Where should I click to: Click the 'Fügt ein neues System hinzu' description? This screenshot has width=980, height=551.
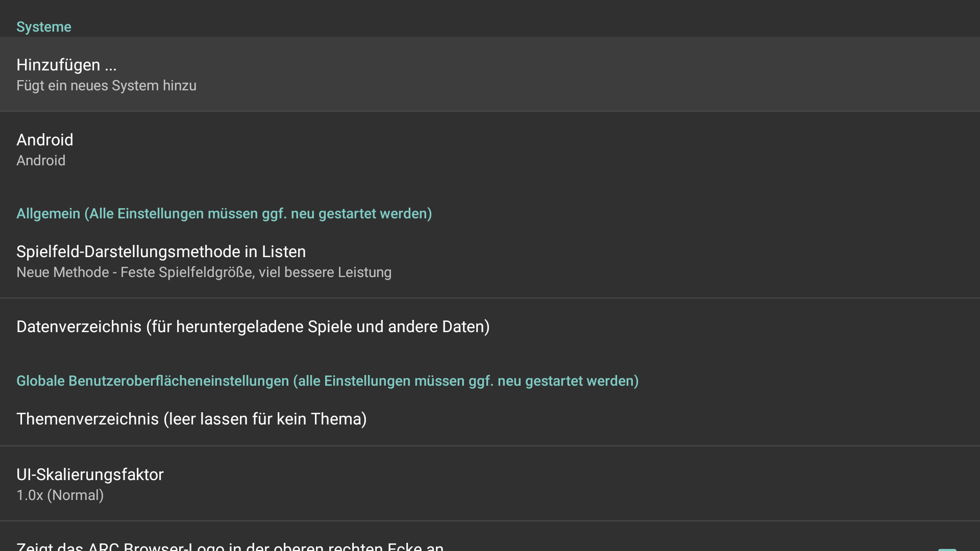(x=106, y=86)
